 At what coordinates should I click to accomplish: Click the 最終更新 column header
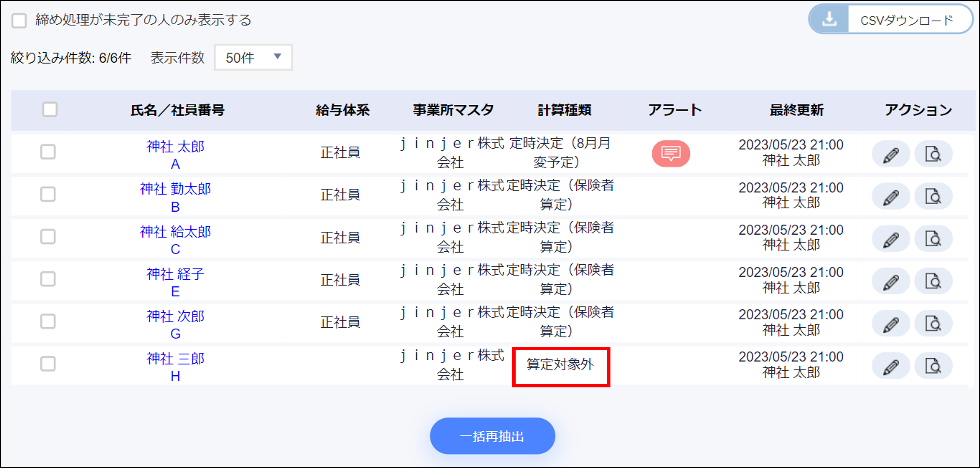pos(796,110)
